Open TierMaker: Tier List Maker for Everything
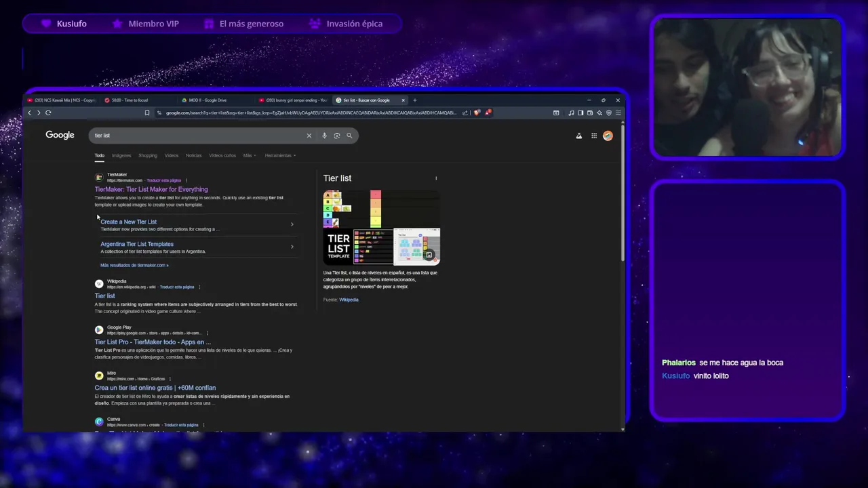 pos(151,189)
